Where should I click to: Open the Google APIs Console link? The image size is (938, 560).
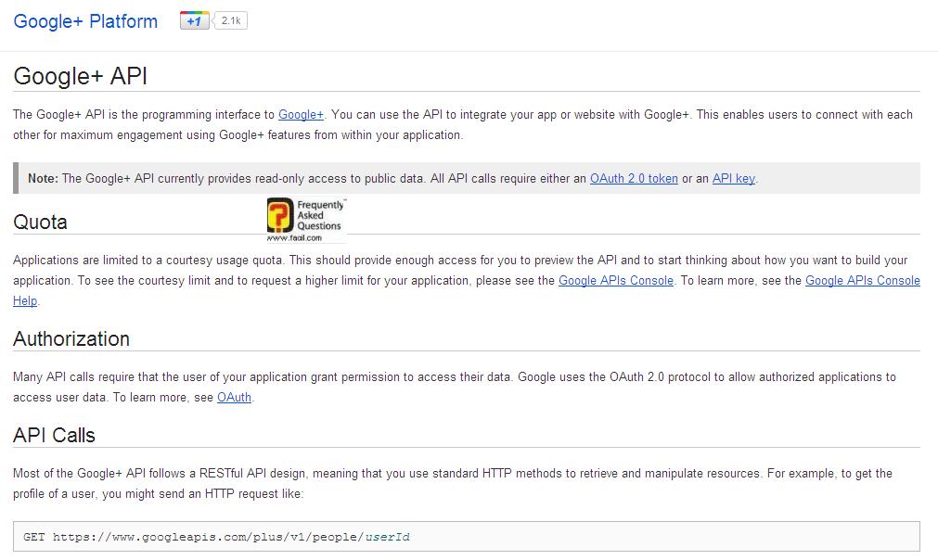pos(615,281)
